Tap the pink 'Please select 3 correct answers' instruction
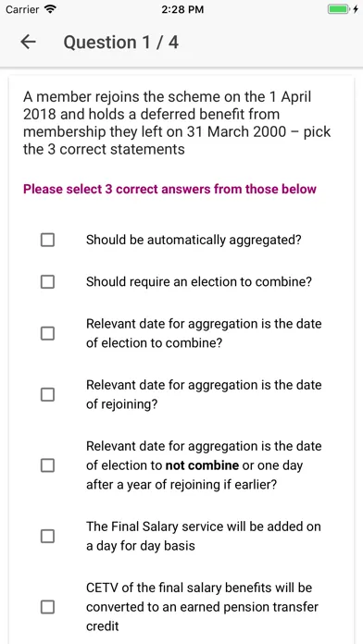363x644 pixels. [169, 189]
